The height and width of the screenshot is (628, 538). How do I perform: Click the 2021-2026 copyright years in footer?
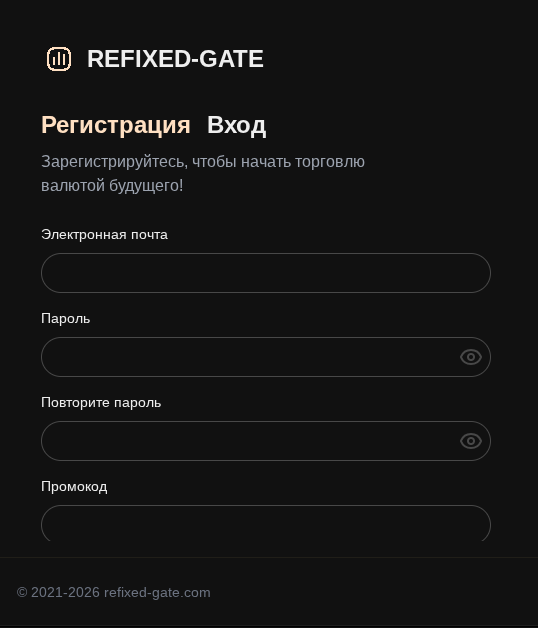coord(65,592)
